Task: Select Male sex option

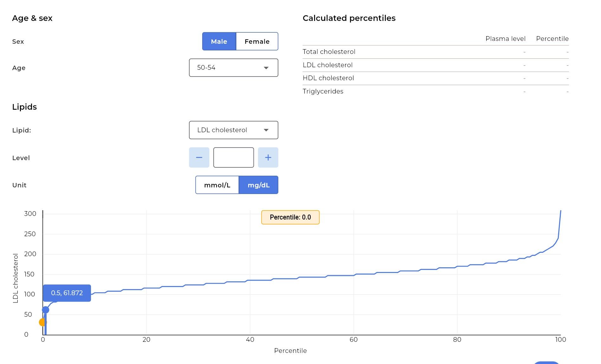Action: 219,41
